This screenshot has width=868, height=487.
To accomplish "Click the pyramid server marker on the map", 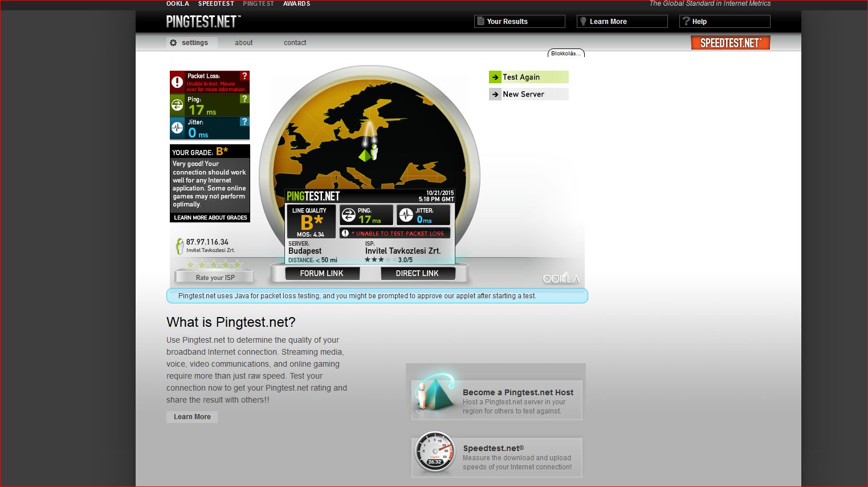I will pyautogui.click(x=365, y=155).
